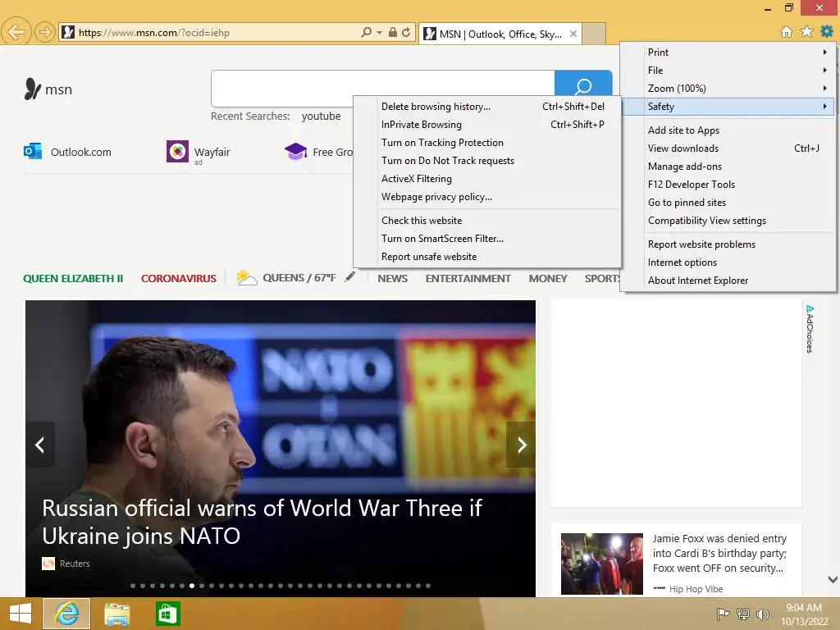Select Report unsafe website

click(x=487, y=257)
